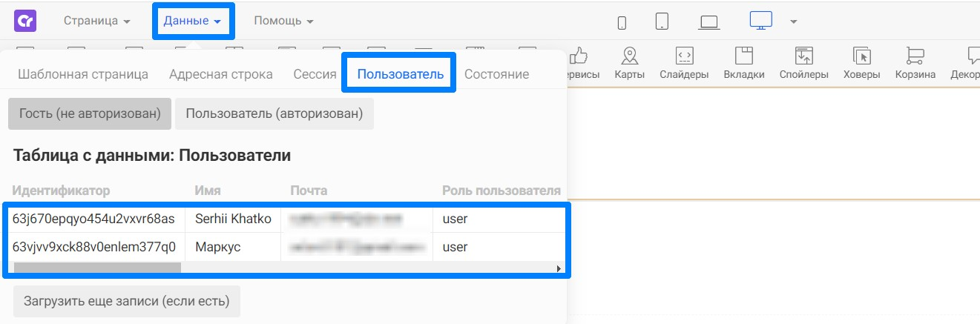The height and width of the screenshot is (324, 980).
Task: Switch to the laptop preview icon
Action: [709, 23]
